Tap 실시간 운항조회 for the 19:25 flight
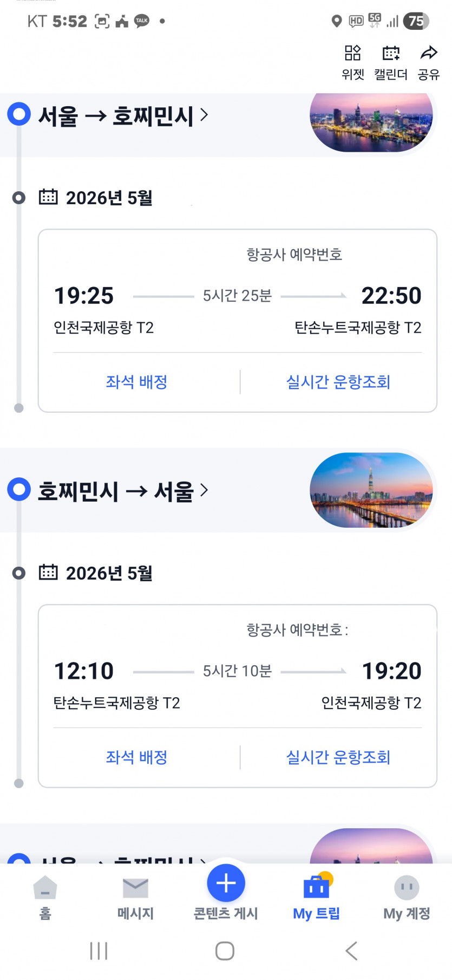This screenshot has width=452, height=980. [338, 382]
